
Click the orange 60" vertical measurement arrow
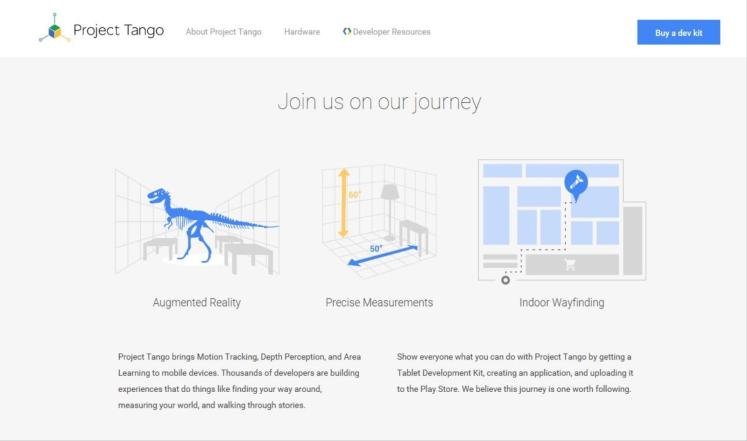point(343,201)
